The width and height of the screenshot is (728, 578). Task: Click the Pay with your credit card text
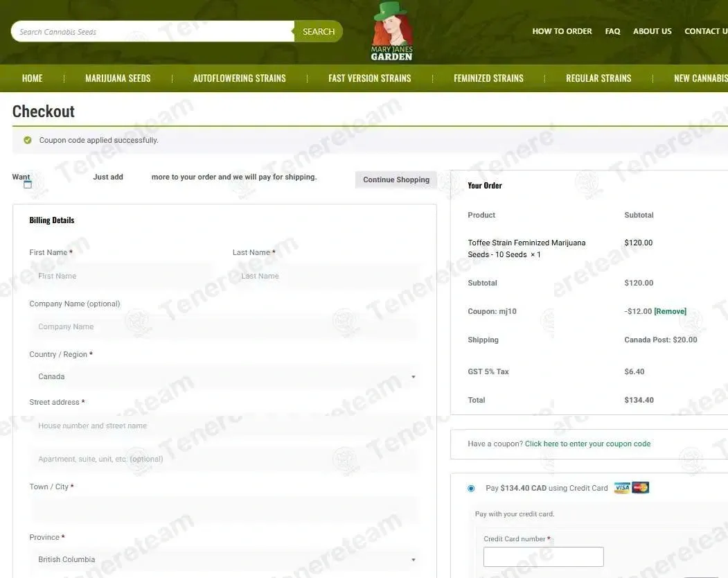point(515,514)
